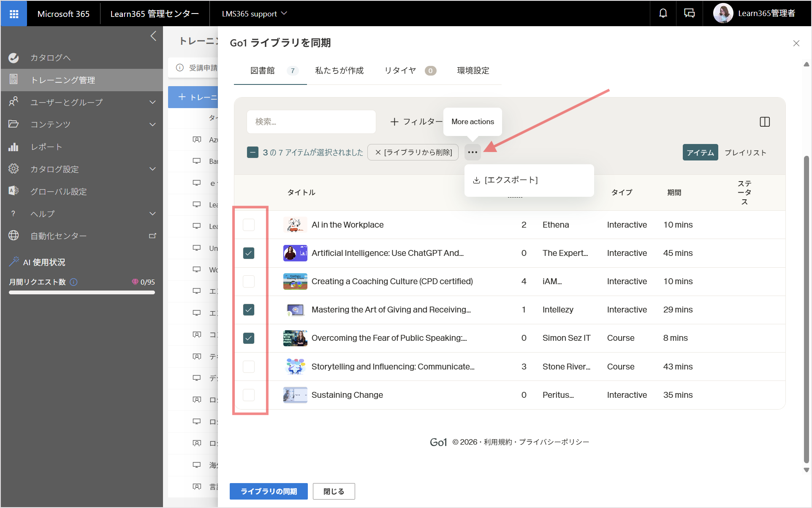Remove selected items from library
812x508 pixels.
413,152
